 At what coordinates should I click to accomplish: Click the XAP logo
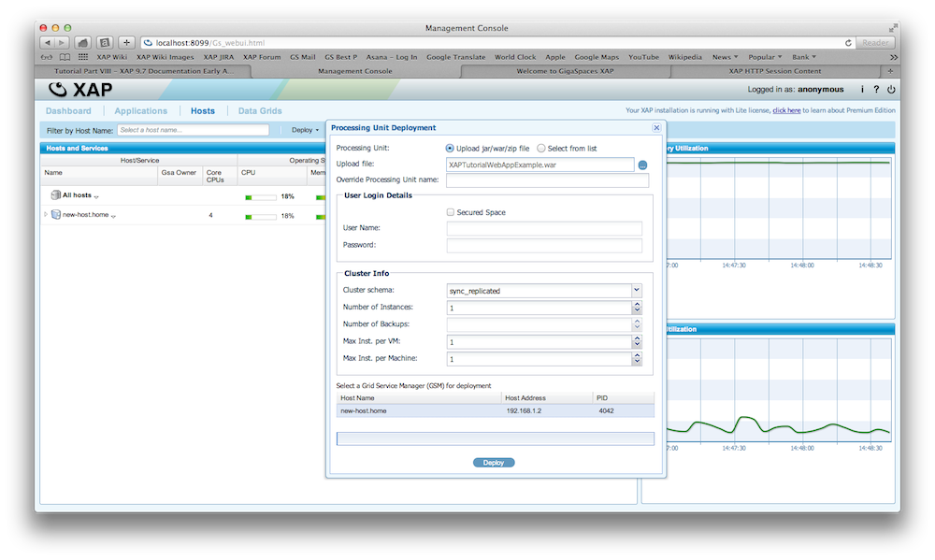click(x=80, y=90)
